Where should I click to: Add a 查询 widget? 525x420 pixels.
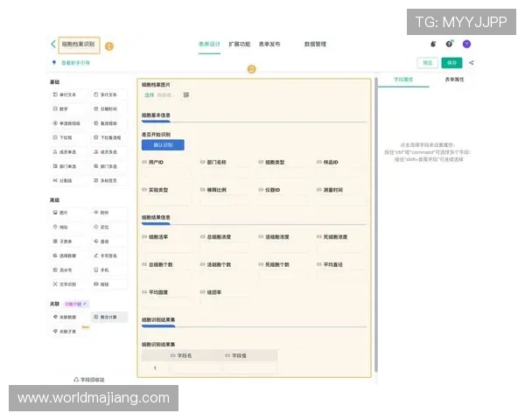(x=109, y=241)
